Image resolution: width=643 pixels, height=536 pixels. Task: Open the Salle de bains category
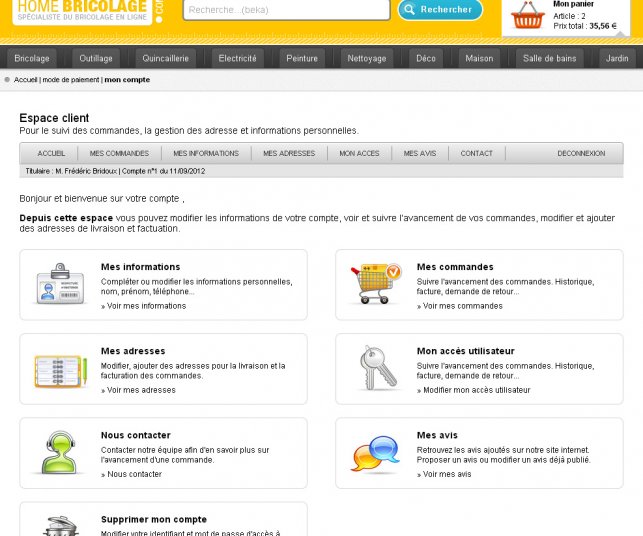click(550, 58)
